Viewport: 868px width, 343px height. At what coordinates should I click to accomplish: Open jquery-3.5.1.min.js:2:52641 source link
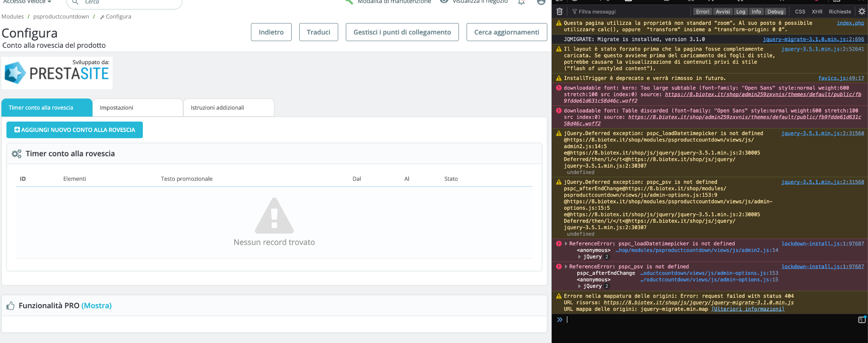[823, 49]
